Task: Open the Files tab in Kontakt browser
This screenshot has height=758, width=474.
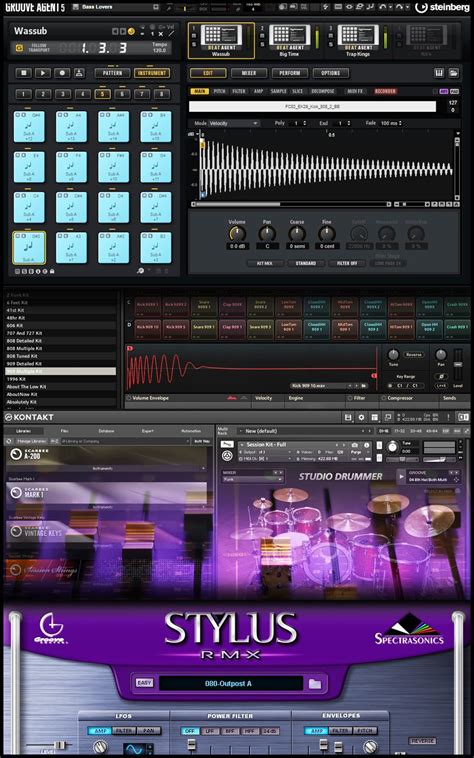Action: point(64,431)
